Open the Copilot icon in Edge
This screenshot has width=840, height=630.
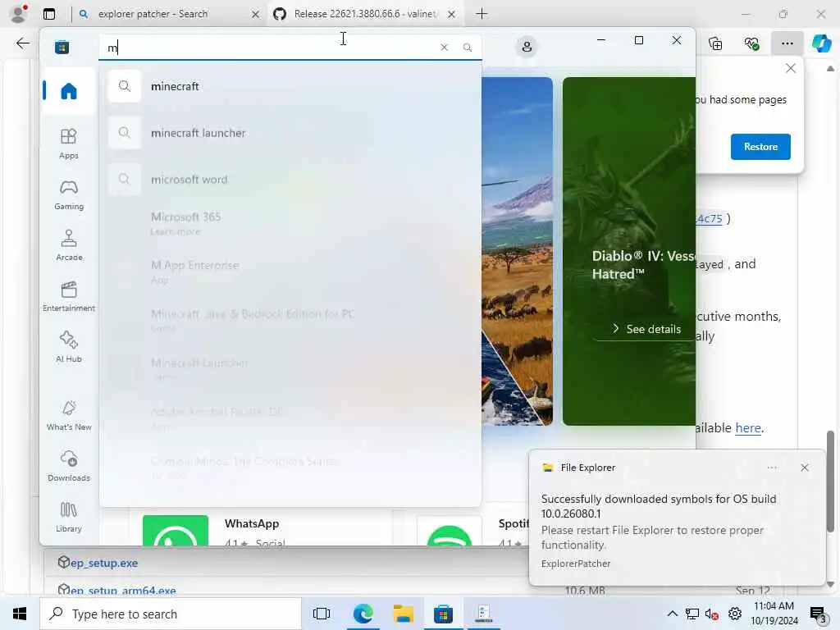822,43
